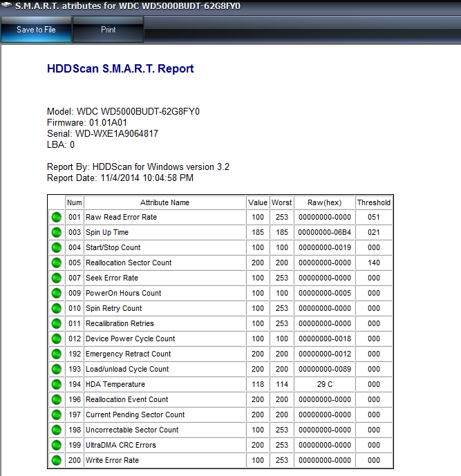Click value 118 in HDA Temperature row
Image resolution: width=461 pixels, height=476 pixels.
258,384
